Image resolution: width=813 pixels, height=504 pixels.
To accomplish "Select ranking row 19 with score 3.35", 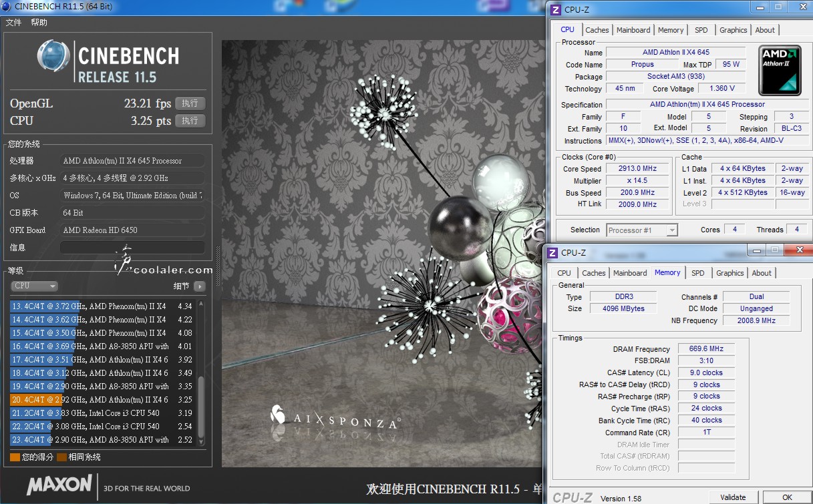I will tap(102, 387).
